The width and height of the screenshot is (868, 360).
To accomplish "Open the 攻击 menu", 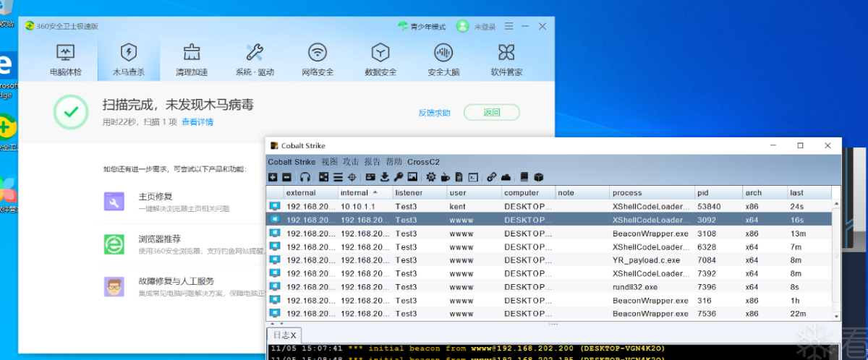I will [x=351, y=162].
